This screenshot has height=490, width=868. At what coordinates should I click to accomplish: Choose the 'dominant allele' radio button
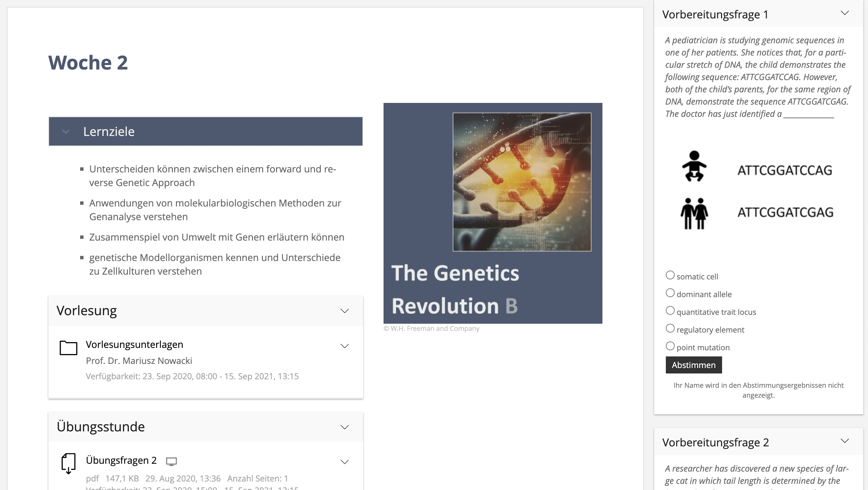tap(670, 293)
